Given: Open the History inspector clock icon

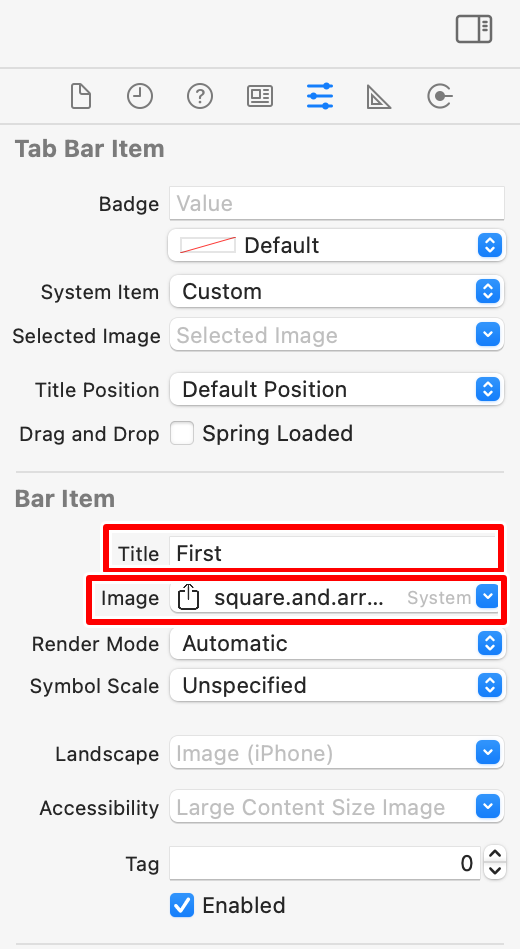Looking at the screenshot, I should 140,96.
